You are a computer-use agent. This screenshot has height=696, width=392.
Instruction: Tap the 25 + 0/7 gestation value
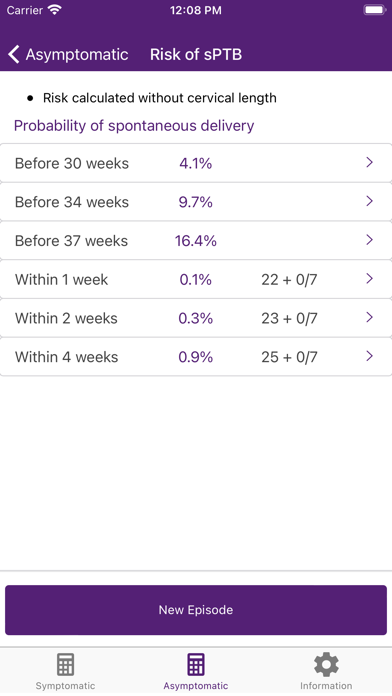[x=289, y=357]
